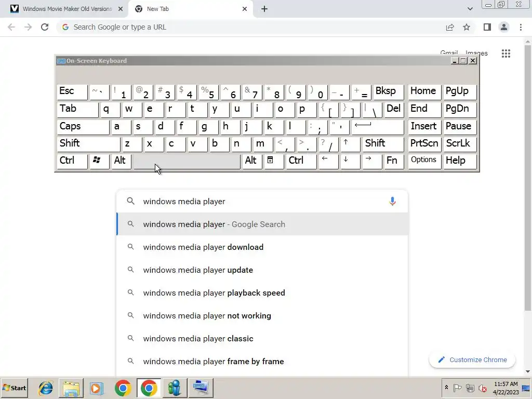Click the Bksp key

point(388,92)
